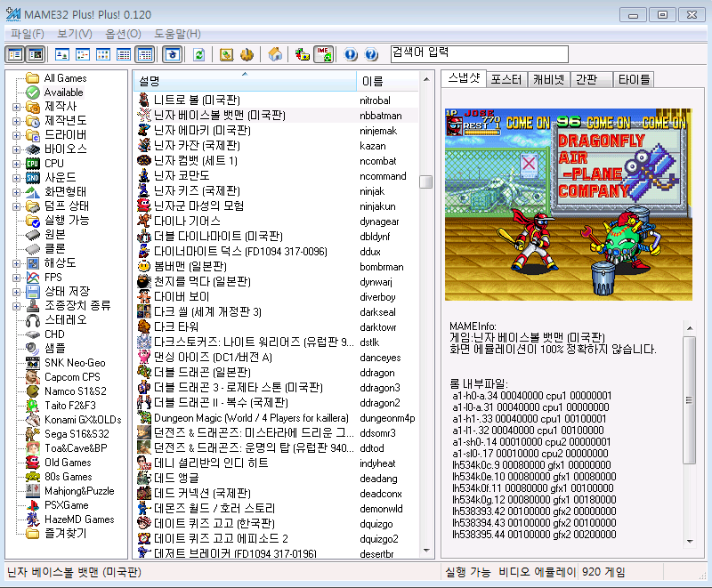Switch to small icons view

(83, 55)
